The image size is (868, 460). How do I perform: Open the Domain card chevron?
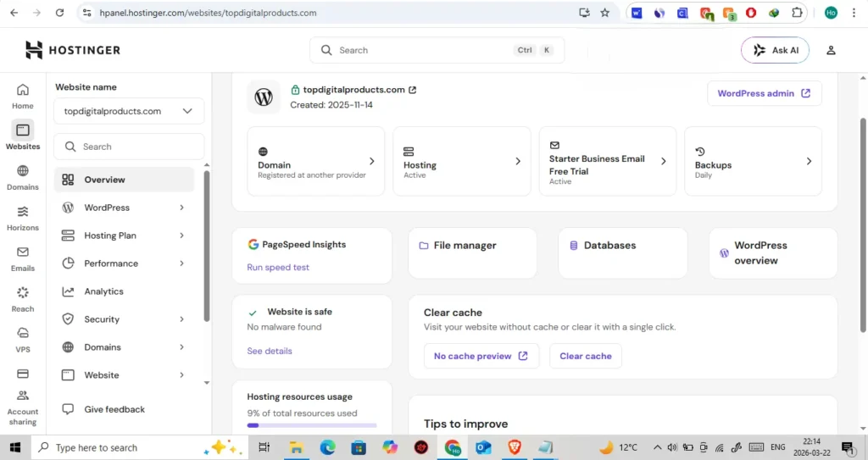point(372,161)
